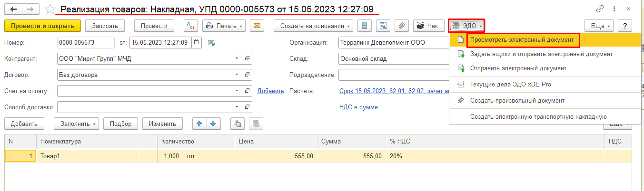This screenshot has height=191, width=644.
Task: Move the row up with the blue arrow
Action: (199, 124)
